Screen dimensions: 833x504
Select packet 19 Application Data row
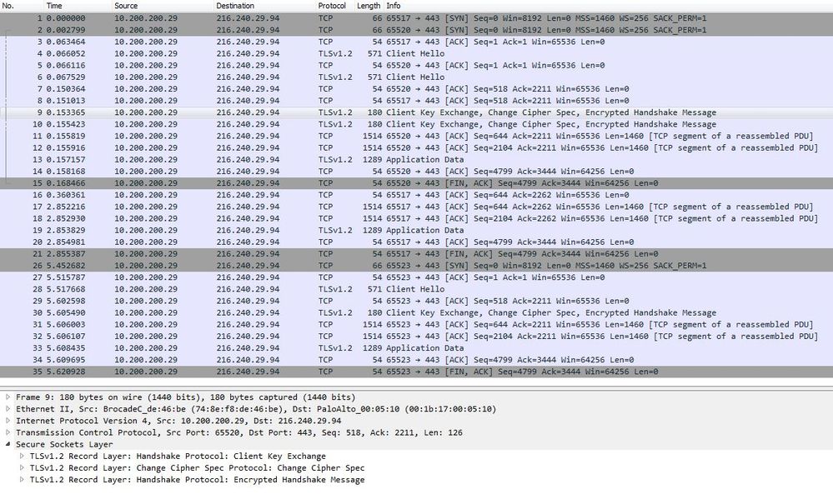[x=417, y=230]
